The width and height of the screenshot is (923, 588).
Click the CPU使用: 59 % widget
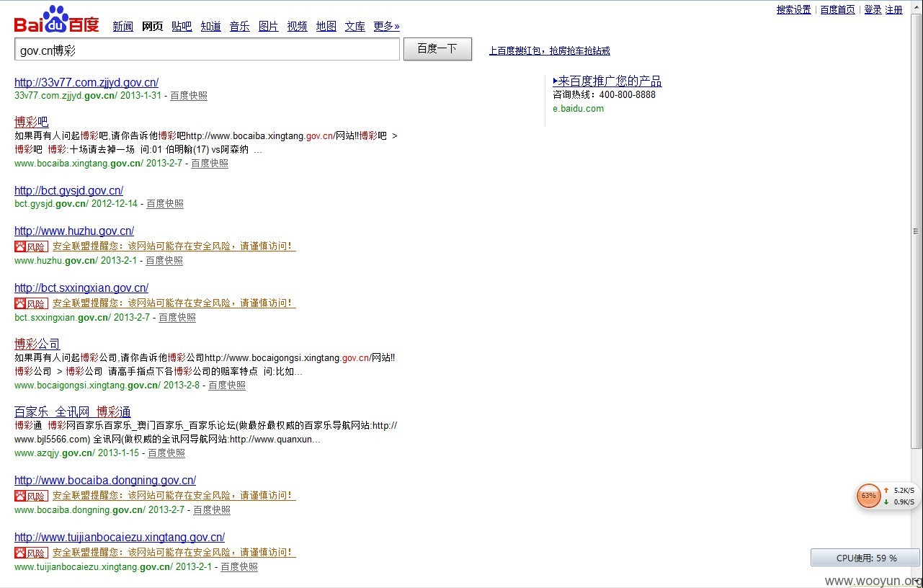(865, 558)
